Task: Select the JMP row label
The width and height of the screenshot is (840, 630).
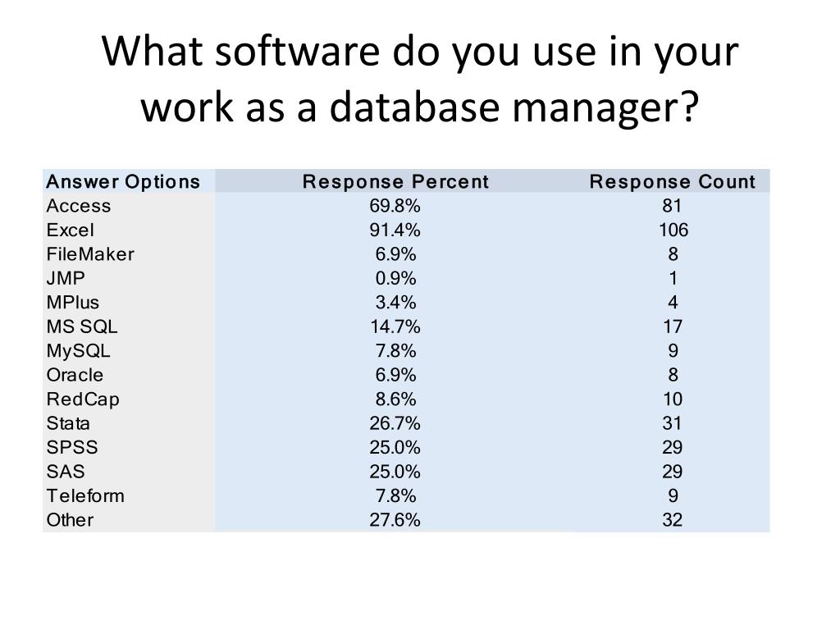Action: pos(66,278)
